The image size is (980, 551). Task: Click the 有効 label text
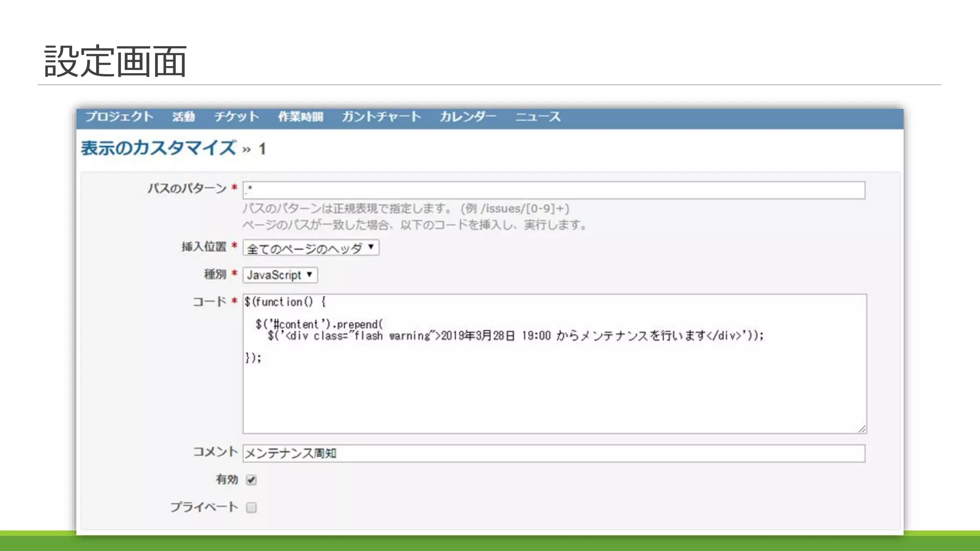click(227, 479)
